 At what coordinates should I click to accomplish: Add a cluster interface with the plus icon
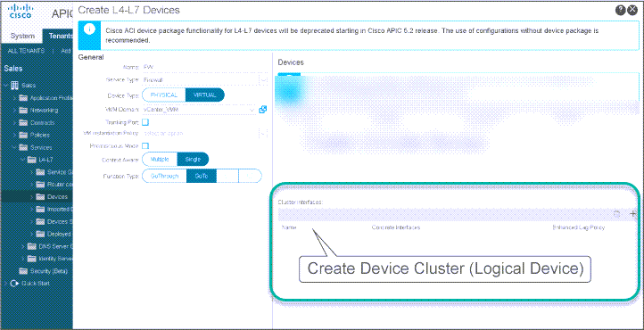coord(633,213)
